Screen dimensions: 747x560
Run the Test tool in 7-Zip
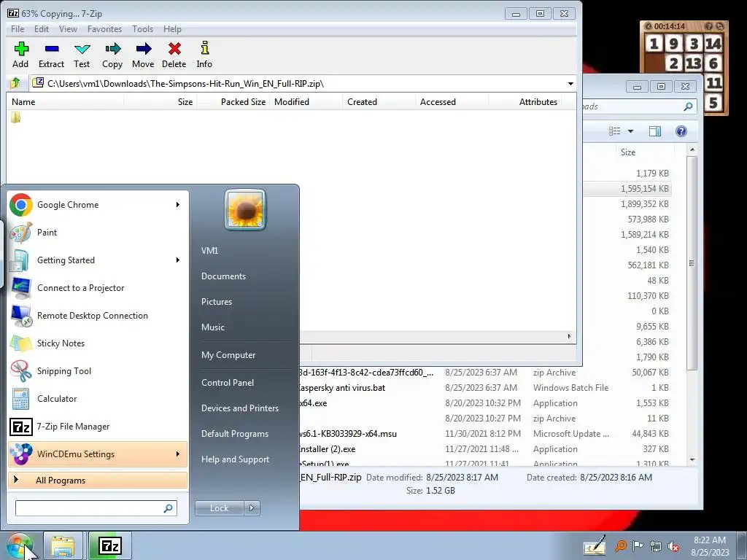[82, 55]
